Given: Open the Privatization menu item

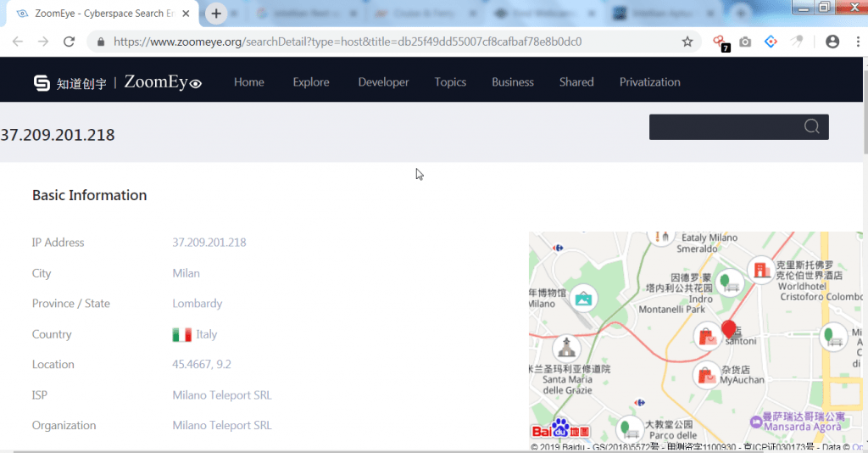Looking at the screenshot, I should pyautogui.click(x=650, y=82).
